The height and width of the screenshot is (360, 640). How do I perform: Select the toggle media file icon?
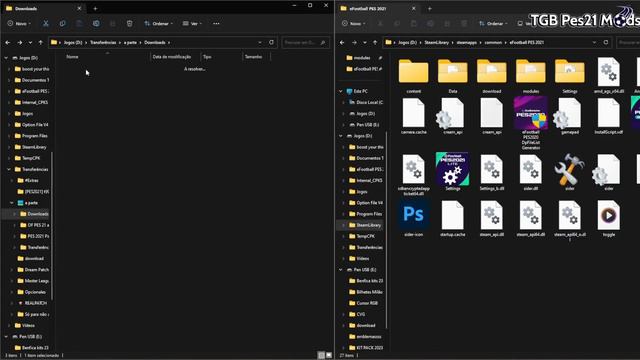[609, 218]
